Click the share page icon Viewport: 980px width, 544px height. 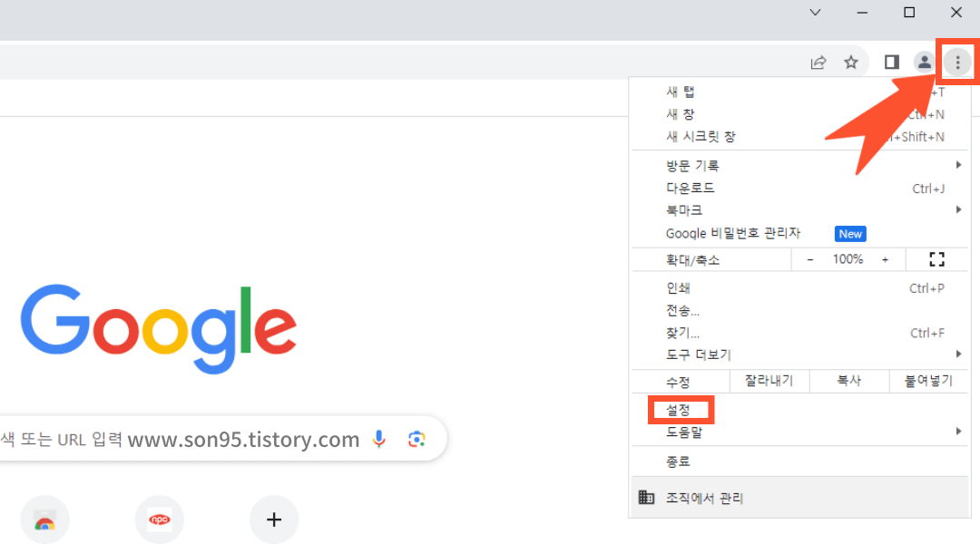(818, 62)
